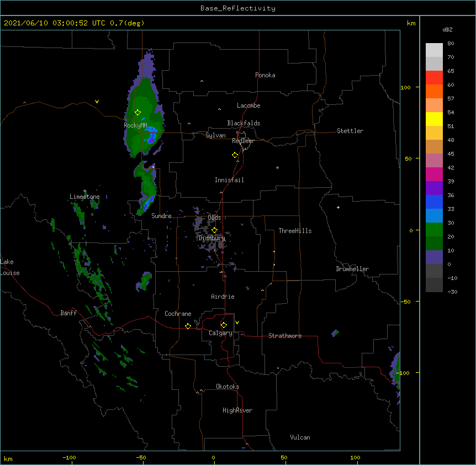
Task: Select the light grey 80-70 dBZ swatch
Action: pyautogui.click(x=434, y=50)
